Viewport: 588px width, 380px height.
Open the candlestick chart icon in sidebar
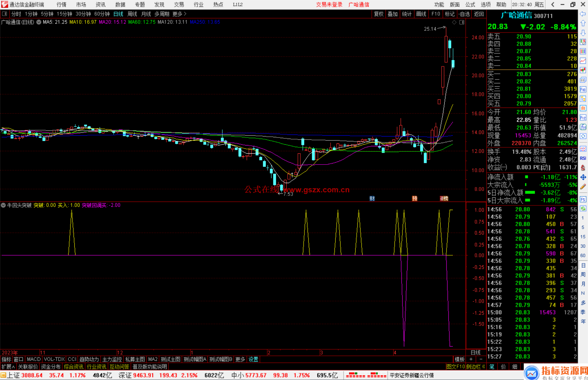(583, 70)
